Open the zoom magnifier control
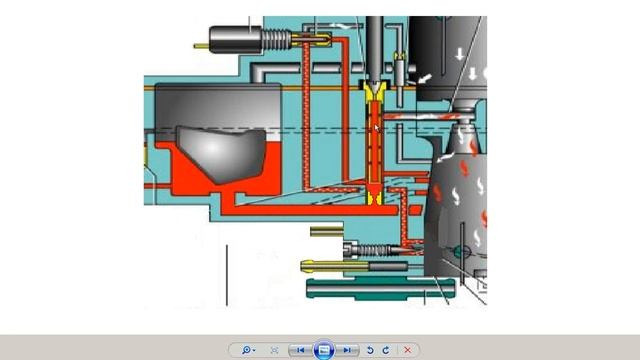640x360 pixels. [246, 350]
